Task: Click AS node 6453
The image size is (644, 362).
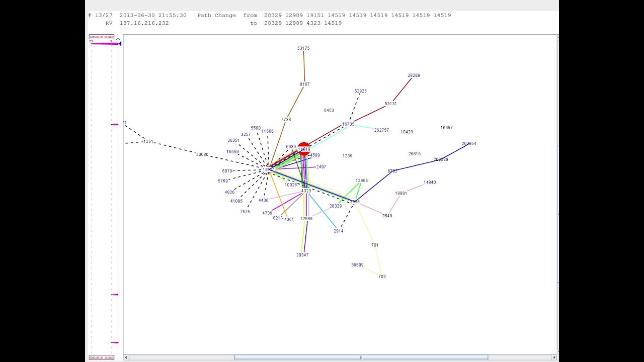Action: point(329,110)
